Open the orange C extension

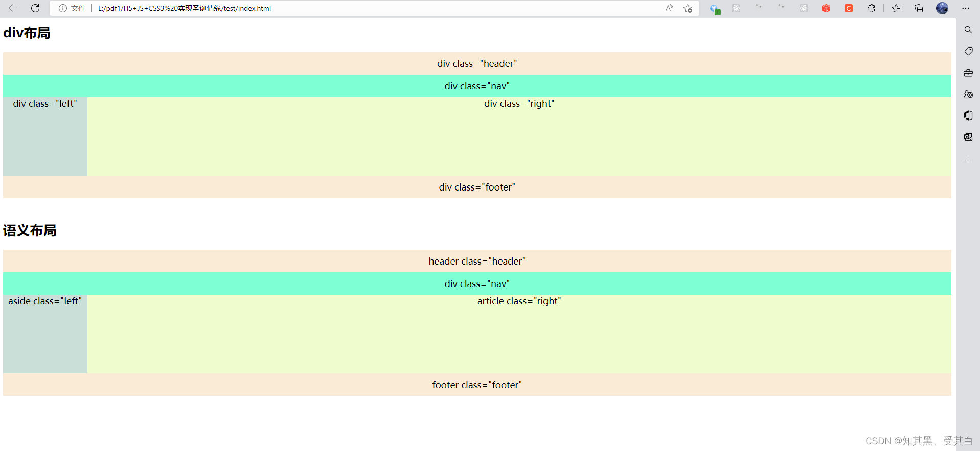click(x=849, y=8)
